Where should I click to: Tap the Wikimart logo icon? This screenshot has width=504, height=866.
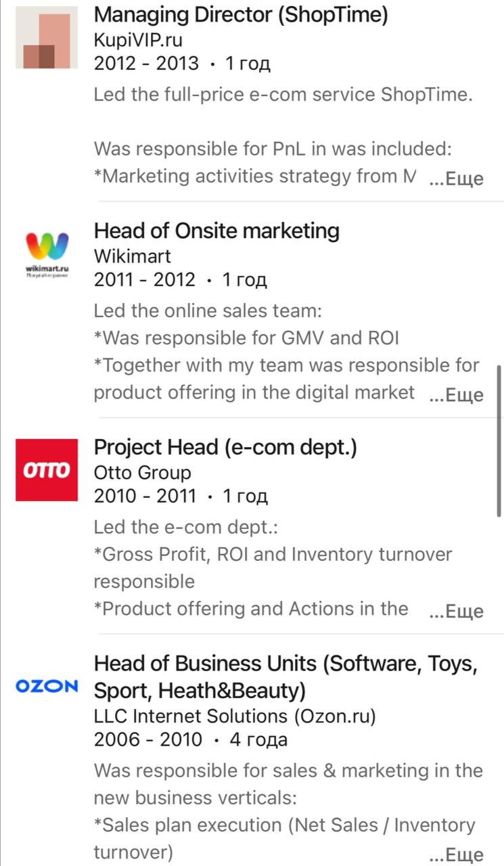point(47,256)
